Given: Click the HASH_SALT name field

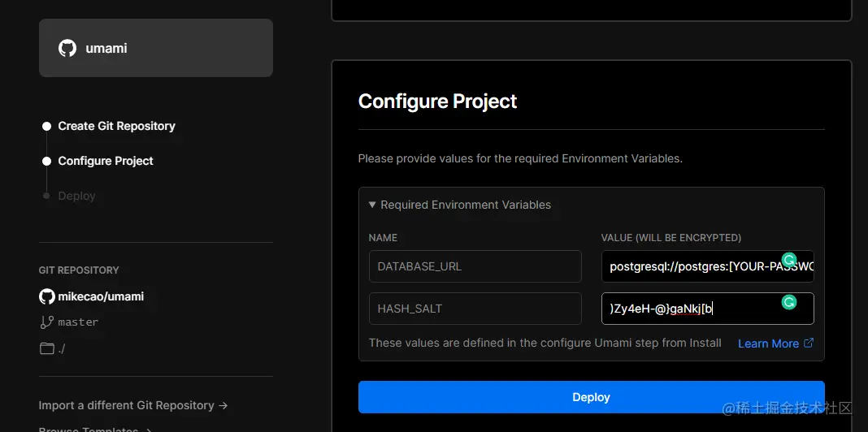Looking at the screenshot, I should (475, 309).
